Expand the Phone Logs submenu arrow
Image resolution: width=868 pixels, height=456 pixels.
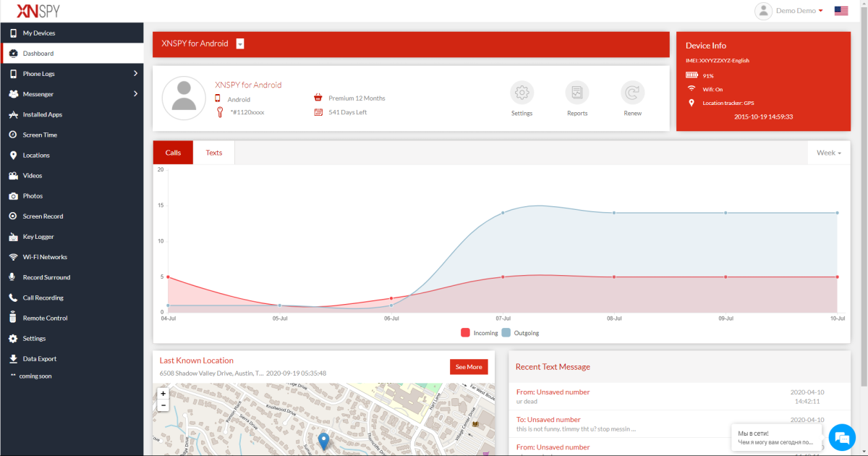[x=135, y=74]
